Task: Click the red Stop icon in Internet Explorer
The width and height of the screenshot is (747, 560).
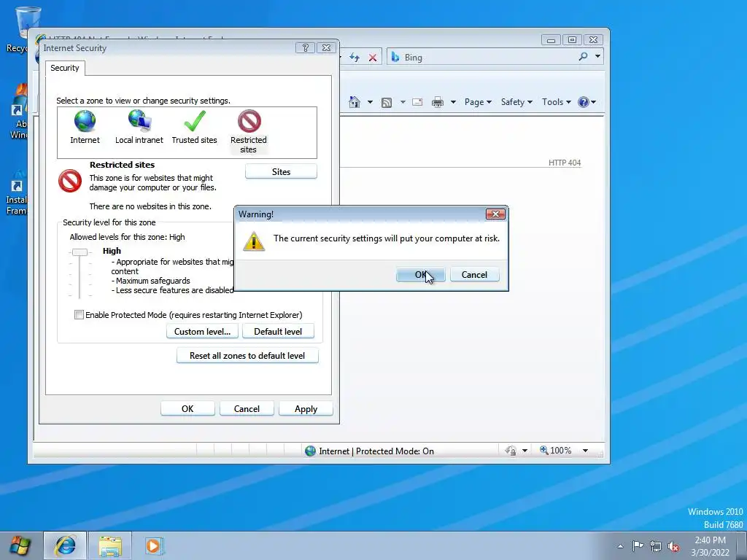Action: point(373,58)
